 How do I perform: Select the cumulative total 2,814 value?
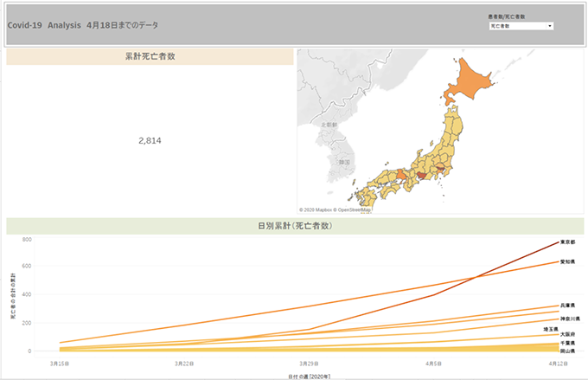coord(150,140)
